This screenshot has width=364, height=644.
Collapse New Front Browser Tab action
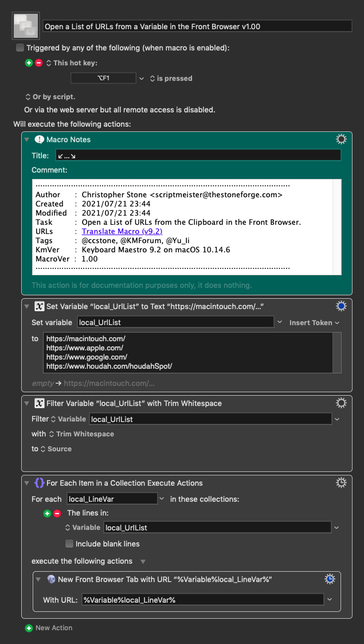pyautogui.click(x=38, y=579)
